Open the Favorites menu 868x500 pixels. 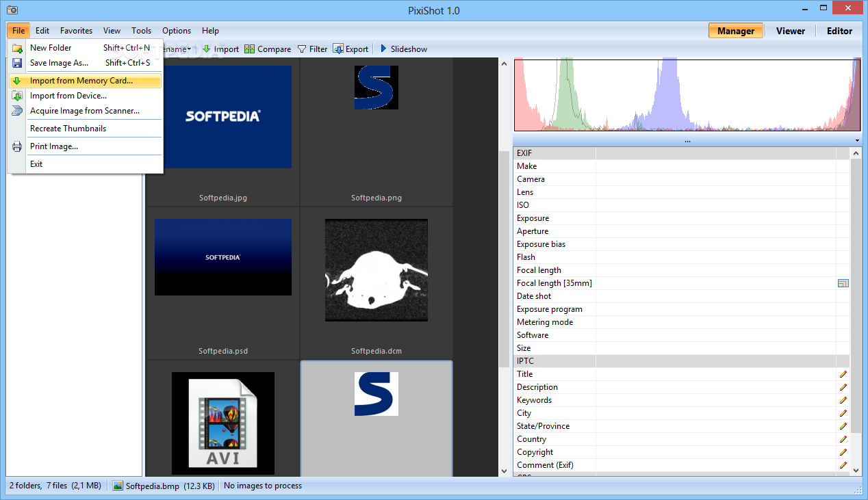(x=76, y=31)
